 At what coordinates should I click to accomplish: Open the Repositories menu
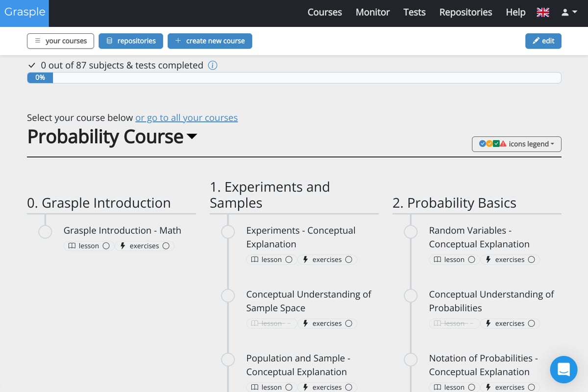pyautogui.click(x=465, y=13)
